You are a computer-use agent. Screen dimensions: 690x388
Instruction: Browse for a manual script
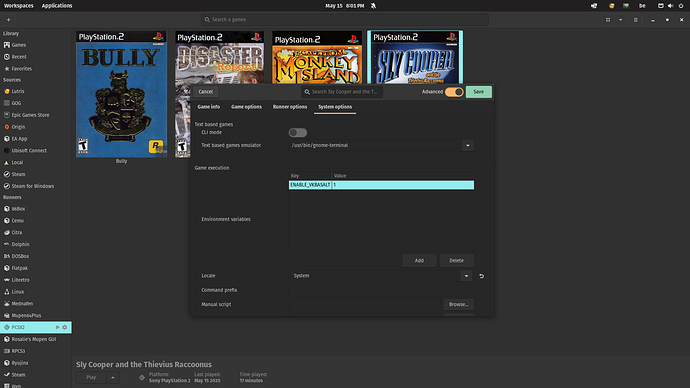click(x=459, y=304)
